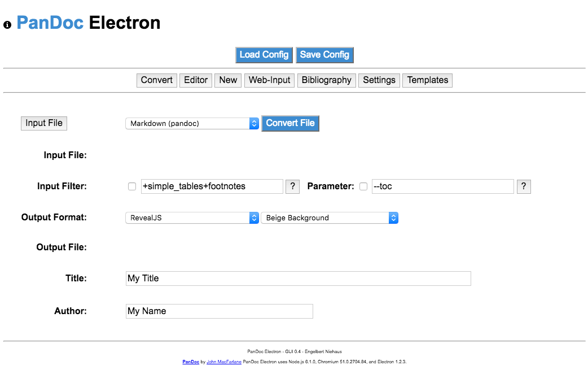Image resolution: width=588 pixels, height=374 pixels.
Task: Enable the --toc Parameter checkbox
Action: 363,186
